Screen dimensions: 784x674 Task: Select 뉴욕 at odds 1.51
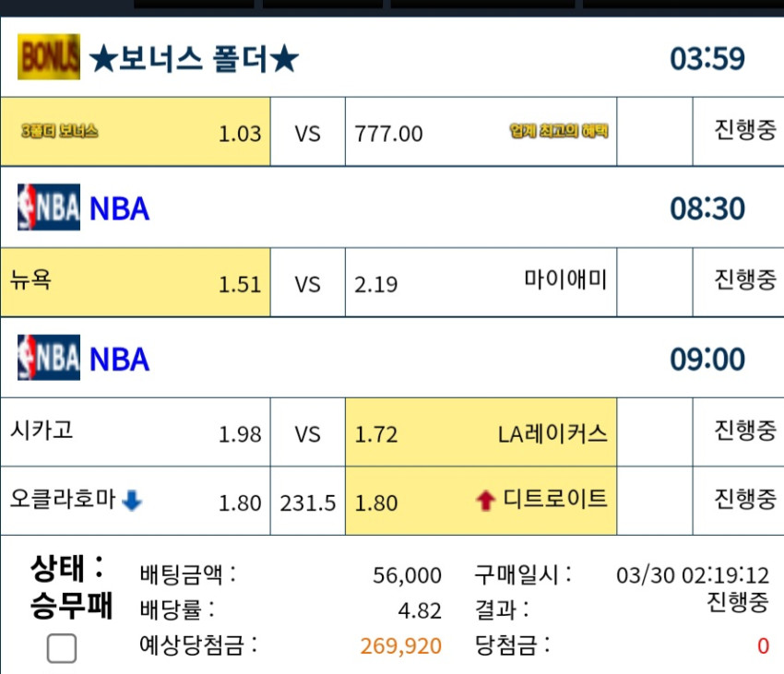[x=136, y=282]
